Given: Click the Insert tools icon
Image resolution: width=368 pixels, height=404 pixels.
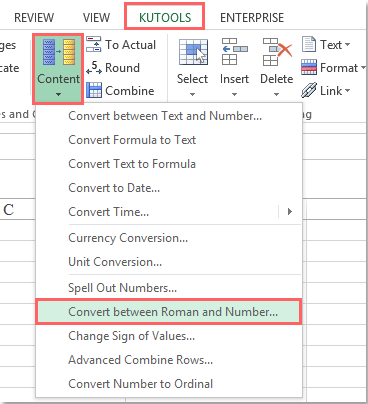Looking at the screenshot, I should [x=235, y=51].
